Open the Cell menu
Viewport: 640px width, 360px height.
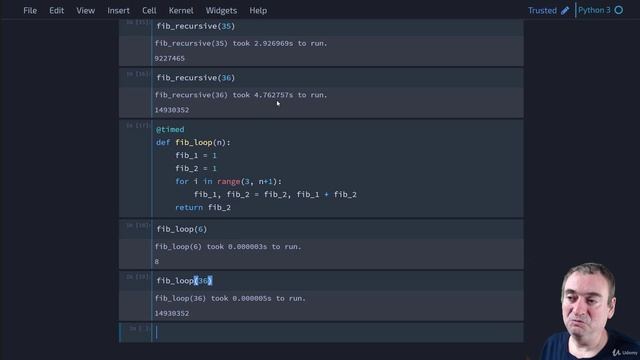click(x=149, y=11)
